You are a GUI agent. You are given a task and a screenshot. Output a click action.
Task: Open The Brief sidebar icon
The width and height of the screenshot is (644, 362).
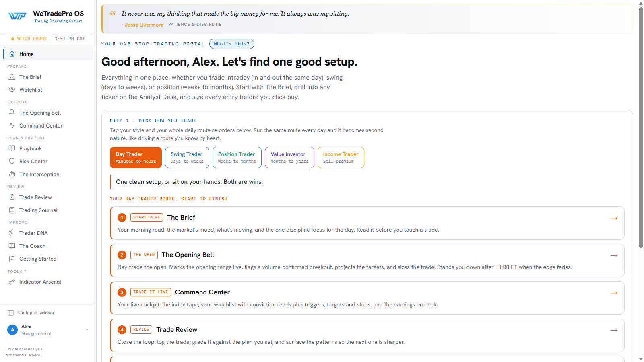coord(12,77)
